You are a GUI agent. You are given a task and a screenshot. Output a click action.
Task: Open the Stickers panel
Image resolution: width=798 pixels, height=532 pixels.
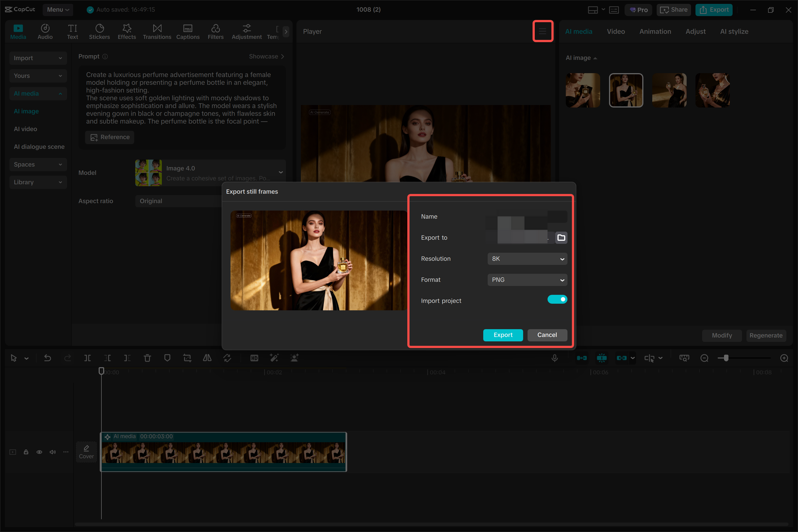pyautogui.click(x=99, y=31)
